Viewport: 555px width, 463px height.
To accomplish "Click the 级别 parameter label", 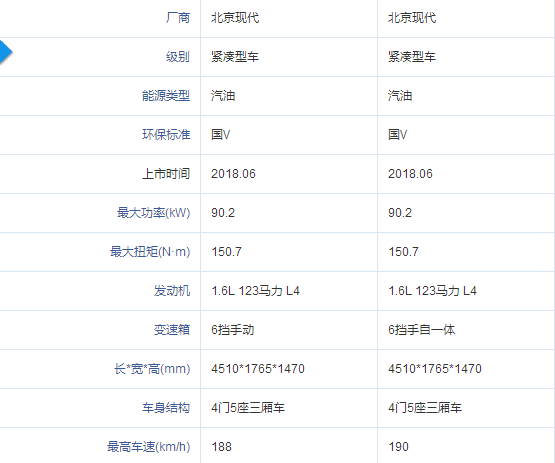I will click(178, 57).
